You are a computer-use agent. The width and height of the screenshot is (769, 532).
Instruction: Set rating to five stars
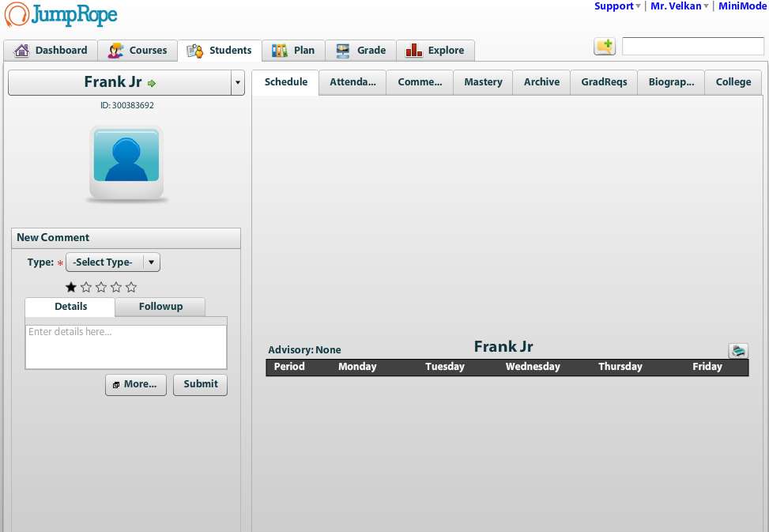pos(131,287)
